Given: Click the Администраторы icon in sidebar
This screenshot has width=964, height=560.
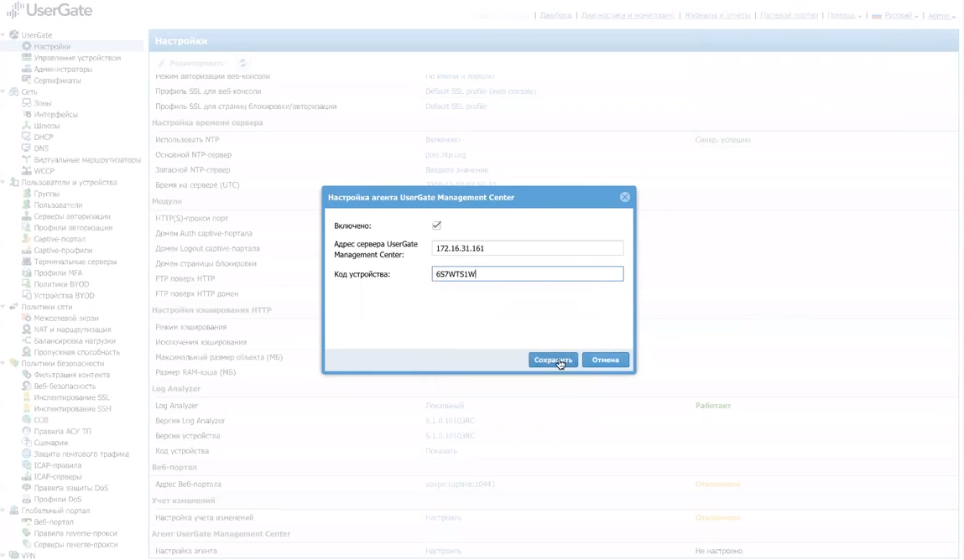Looking at the screenshot, I should click(x=27, y=69).
